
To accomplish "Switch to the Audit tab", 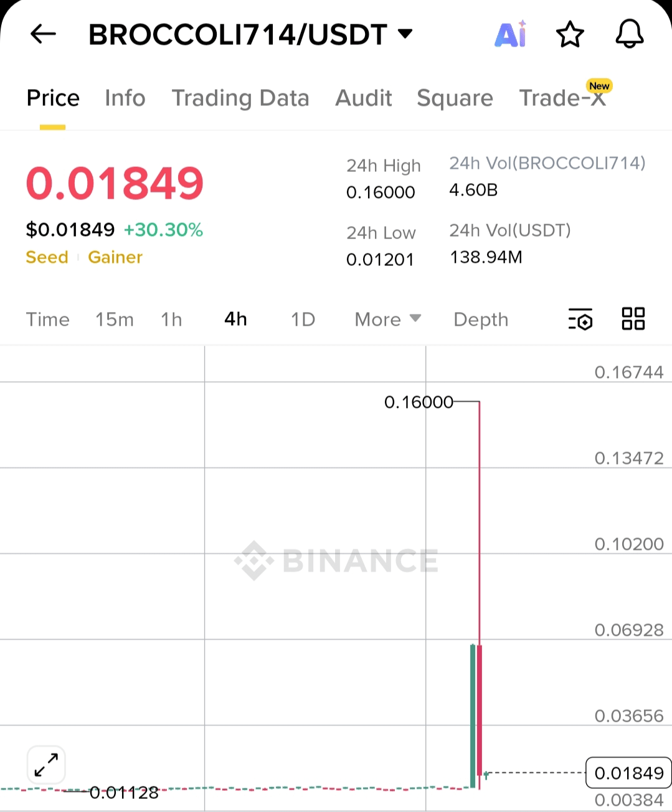I will point(364,98).
